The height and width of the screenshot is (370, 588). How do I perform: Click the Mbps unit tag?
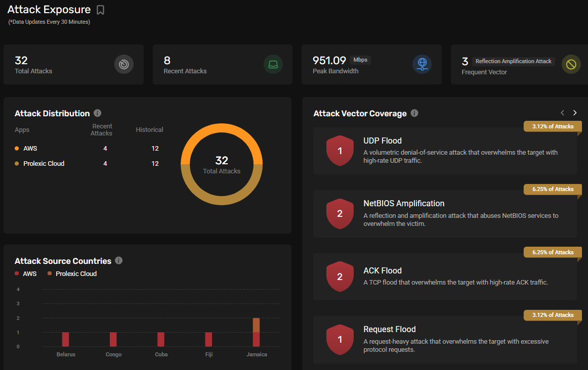[x=360, y=60]
